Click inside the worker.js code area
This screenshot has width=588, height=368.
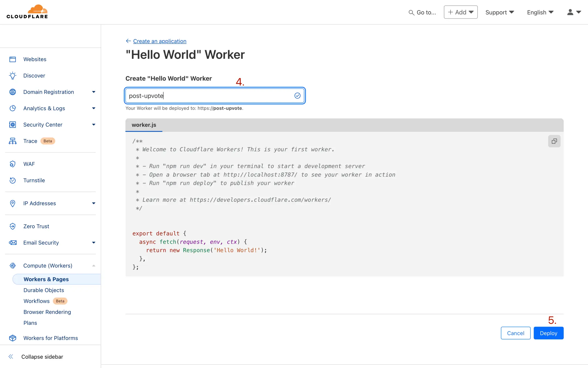tap(344, 204)
